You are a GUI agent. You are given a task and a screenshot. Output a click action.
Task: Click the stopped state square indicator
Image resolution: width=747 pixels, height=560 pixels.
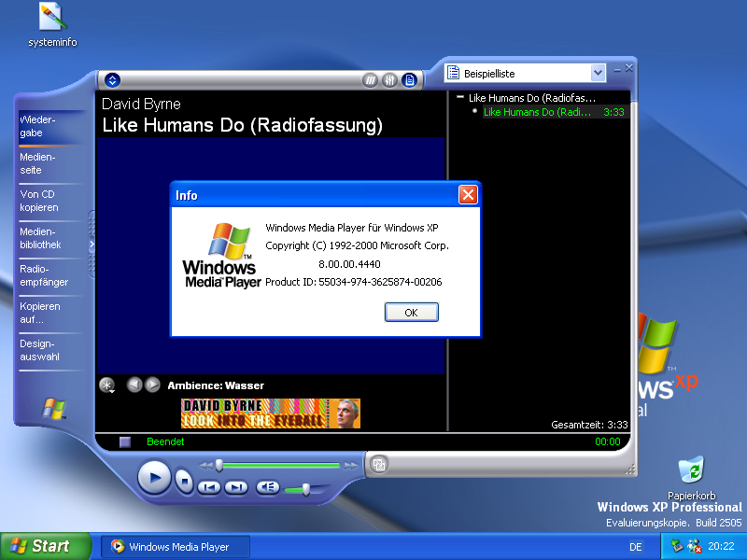pyautogui.click(x=125, y=442)
